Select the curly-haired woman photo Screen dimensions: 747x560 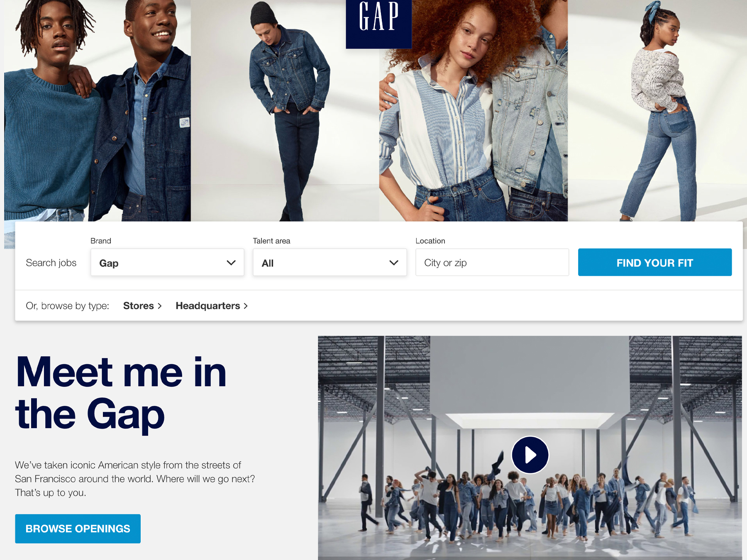point(473,111)
